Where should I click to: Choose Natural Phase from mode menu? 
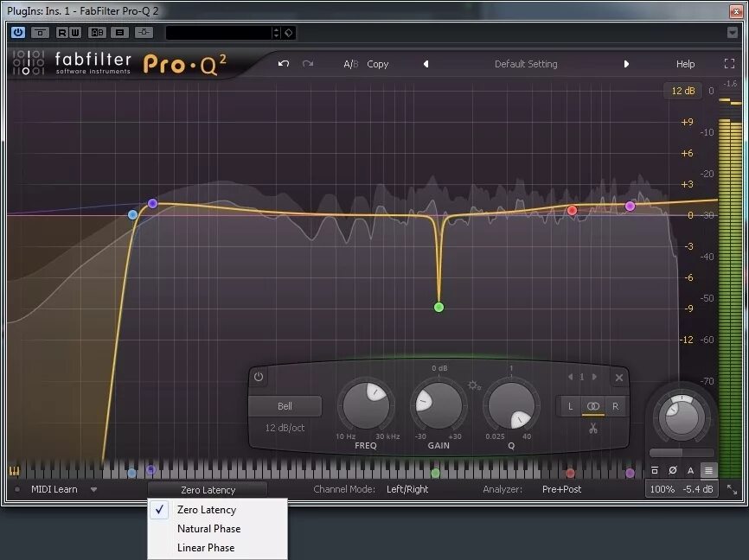pos(218,529)
